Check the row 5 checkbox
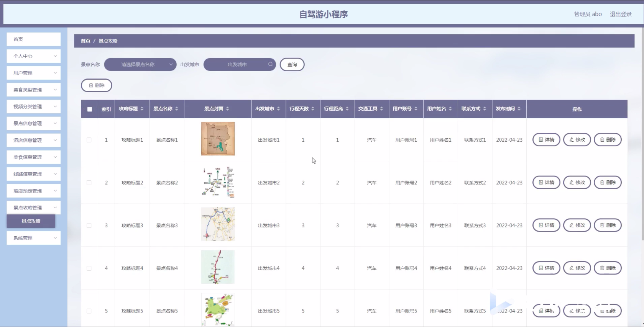This screenshot has height=327, width=644. click(89, 311)
